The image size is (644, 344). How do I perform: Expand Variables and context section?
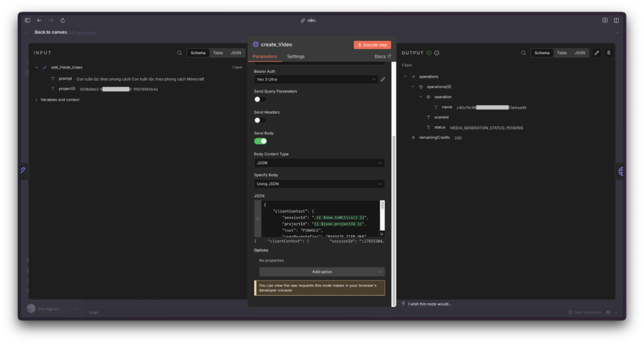click(59, 99)
